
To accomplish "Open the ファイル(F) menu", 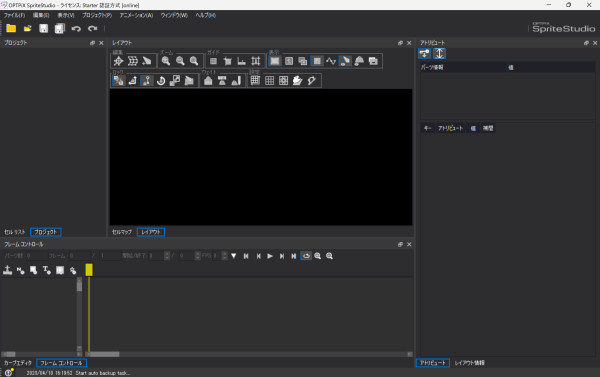I will [15, 15].
